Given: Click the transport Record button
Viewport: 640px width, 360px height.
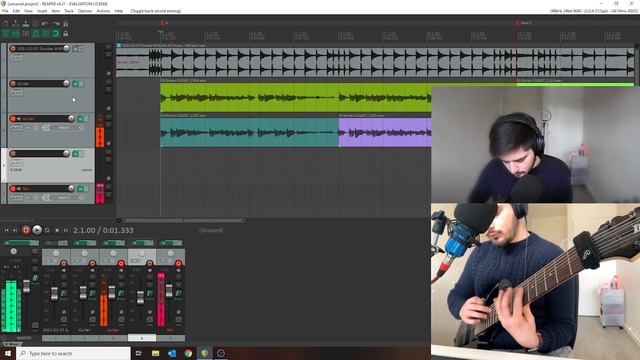Looking at the screenshot, I should (26, 231).
